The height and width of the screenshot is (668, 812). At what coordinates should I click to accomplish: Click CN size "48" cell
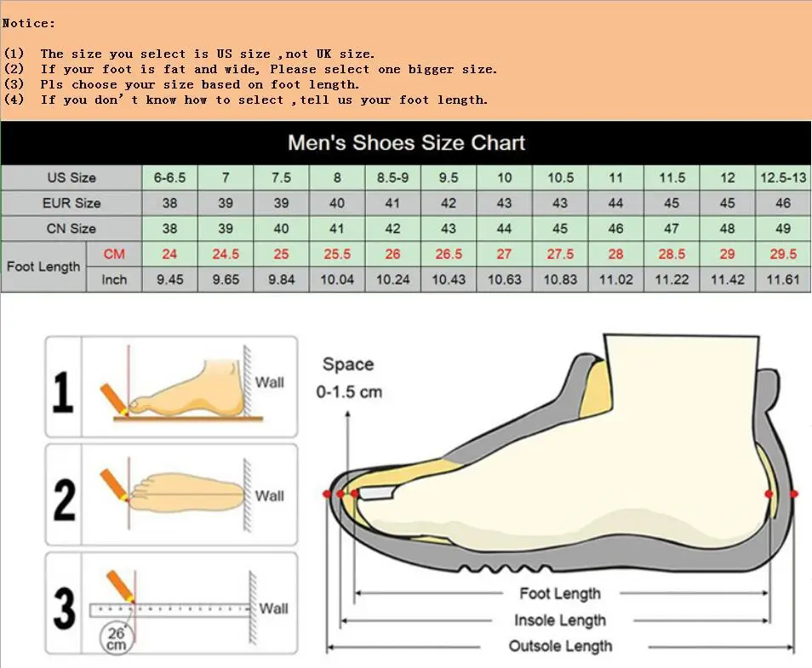click(x=727, y=228)
